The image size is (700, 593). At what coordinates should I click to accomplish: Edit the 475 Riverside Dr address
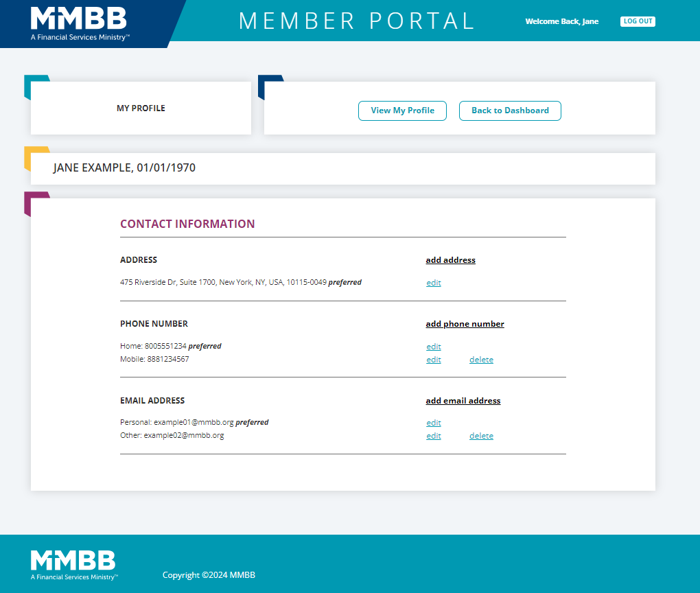tap(434, 283)
